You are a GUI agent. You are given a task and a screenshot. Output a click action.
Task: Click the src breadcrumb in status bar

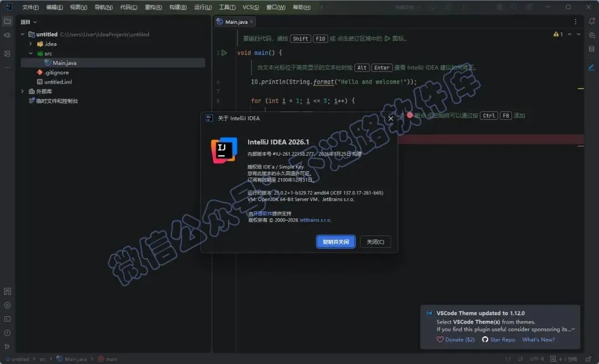click(x=42, y=359)
